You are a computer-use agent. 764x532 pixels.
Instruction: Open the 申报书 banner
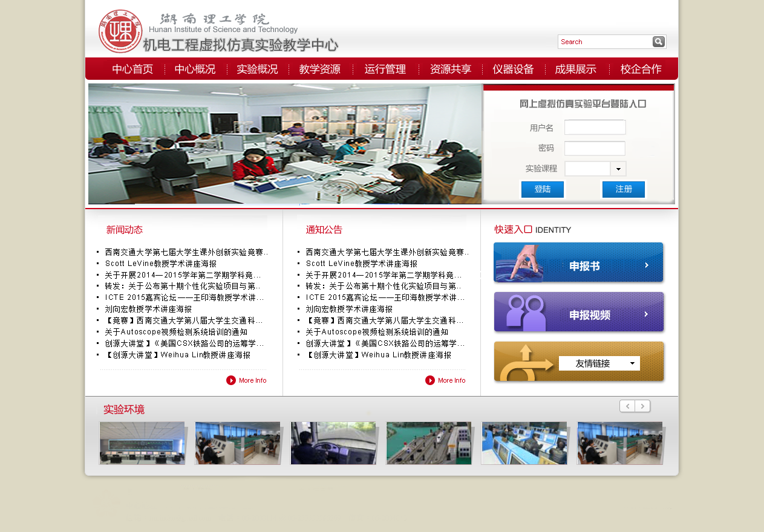click(x=578, y=262)
